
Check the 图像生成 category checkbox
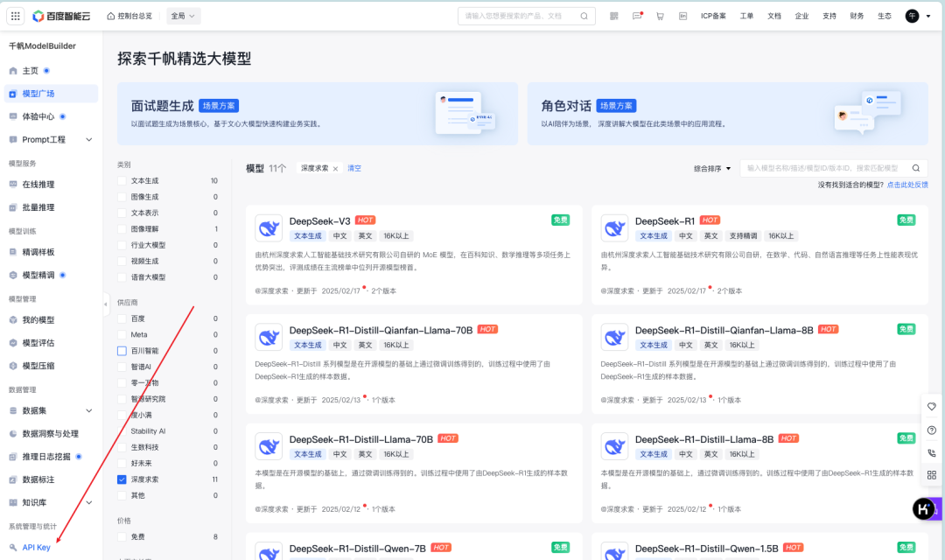(122, 197)
